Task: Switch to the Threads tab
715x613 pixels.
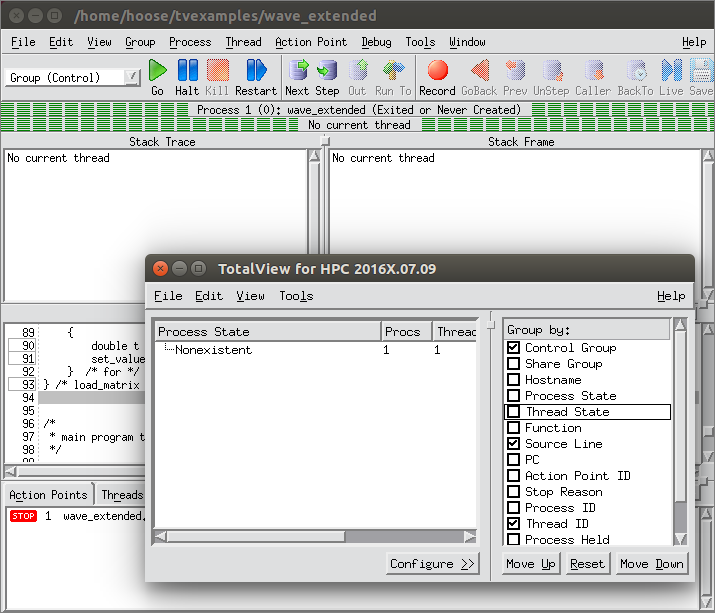Action: [x=122, y=495]
